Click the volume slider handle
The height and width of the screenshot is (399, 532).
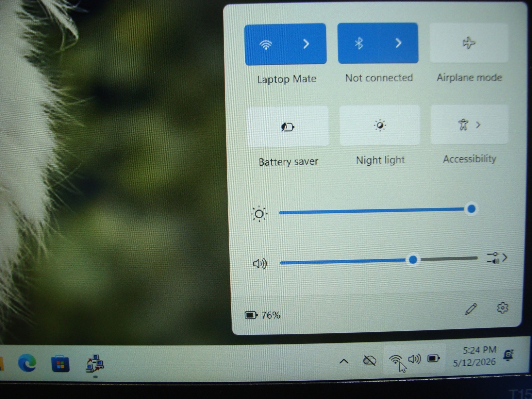[413, 260]
